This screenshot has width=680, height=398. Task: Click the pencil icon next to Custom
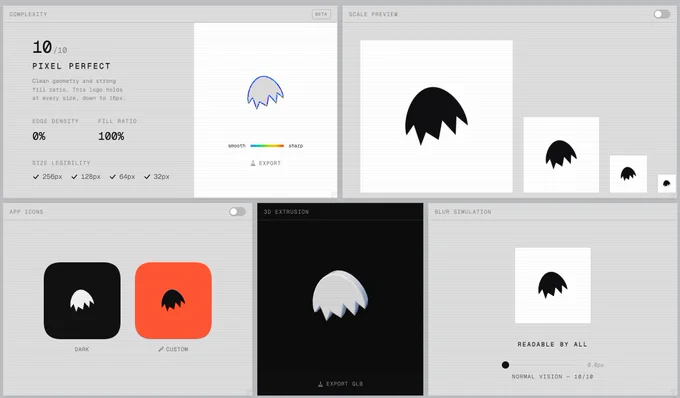tap(161, 349)
